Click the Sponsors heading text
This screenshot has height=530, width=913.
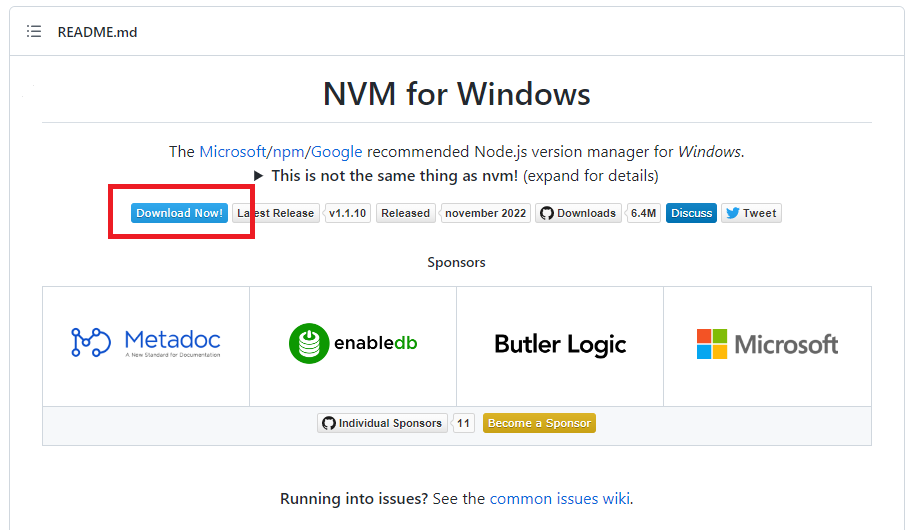(x=456, y=262)
